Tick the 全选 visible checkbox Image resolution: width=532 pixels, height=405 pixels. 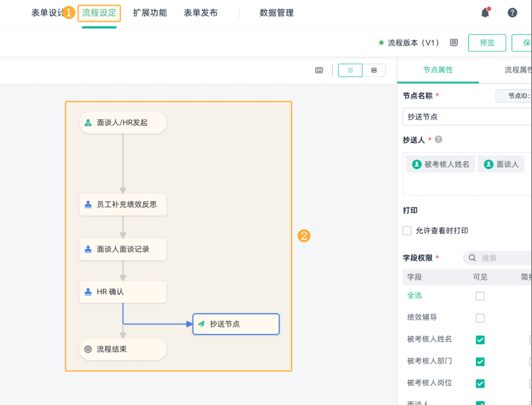tap(480, 296)
